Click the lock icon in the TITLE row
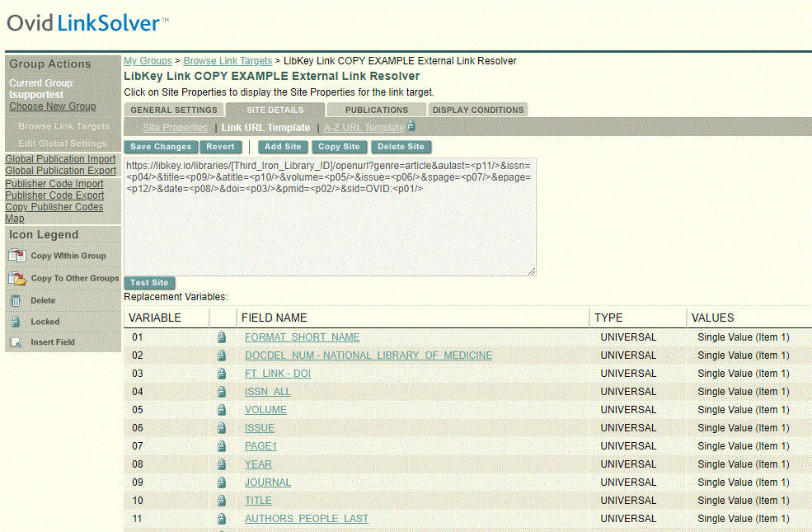This screenshot has height=532, width=812. point(222,501)
